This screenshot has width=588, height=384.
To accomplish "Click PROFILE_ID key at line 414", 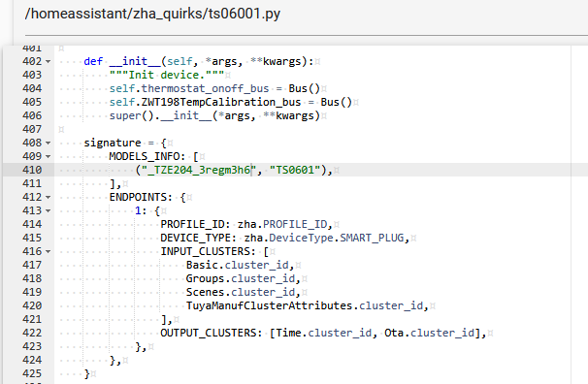I will pyautogui.click(x=193, y=224).
